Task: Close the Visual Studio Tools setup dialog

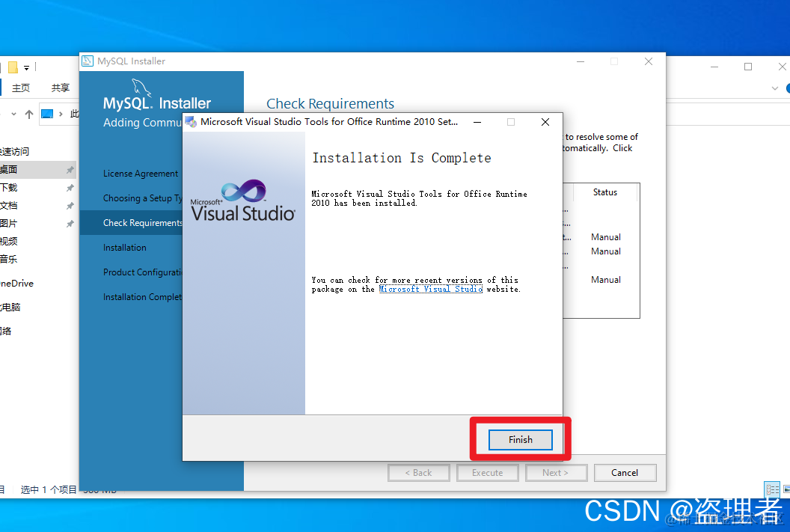Action: [545, 122]
